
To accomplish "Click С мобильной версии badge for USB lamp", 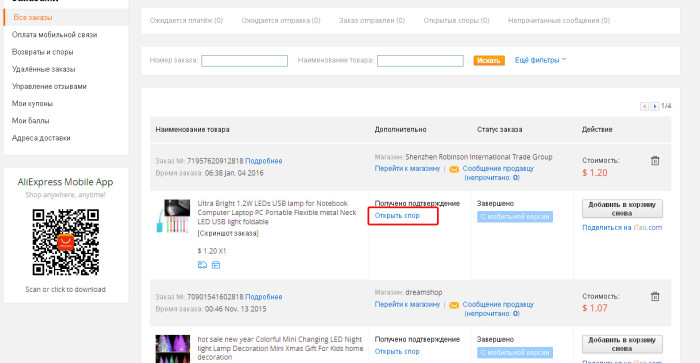I will 515,217.
